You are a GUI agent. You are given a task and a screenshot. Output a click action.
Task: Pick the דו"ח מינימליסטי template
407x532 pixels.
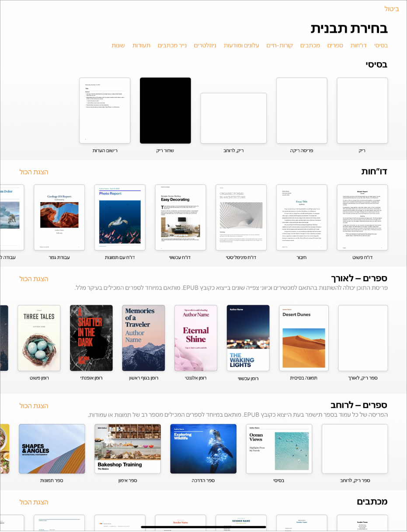(x=241, y=218)
